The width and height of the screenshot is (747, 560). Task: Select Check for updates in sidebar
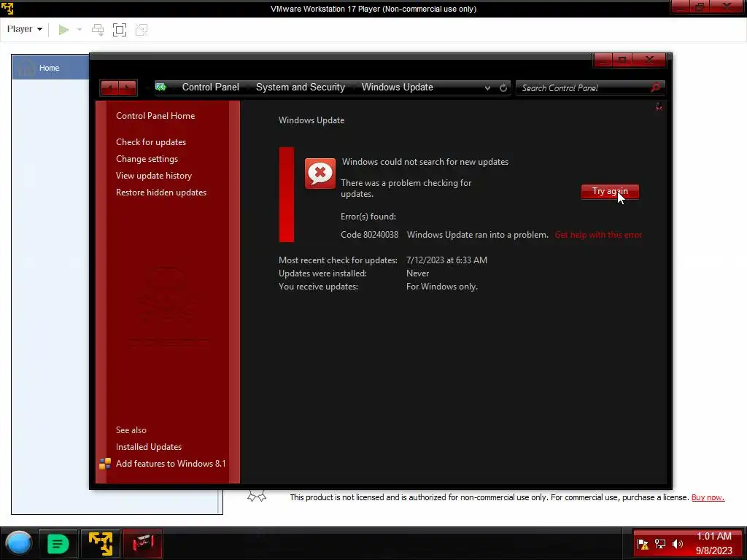point(151,142)
